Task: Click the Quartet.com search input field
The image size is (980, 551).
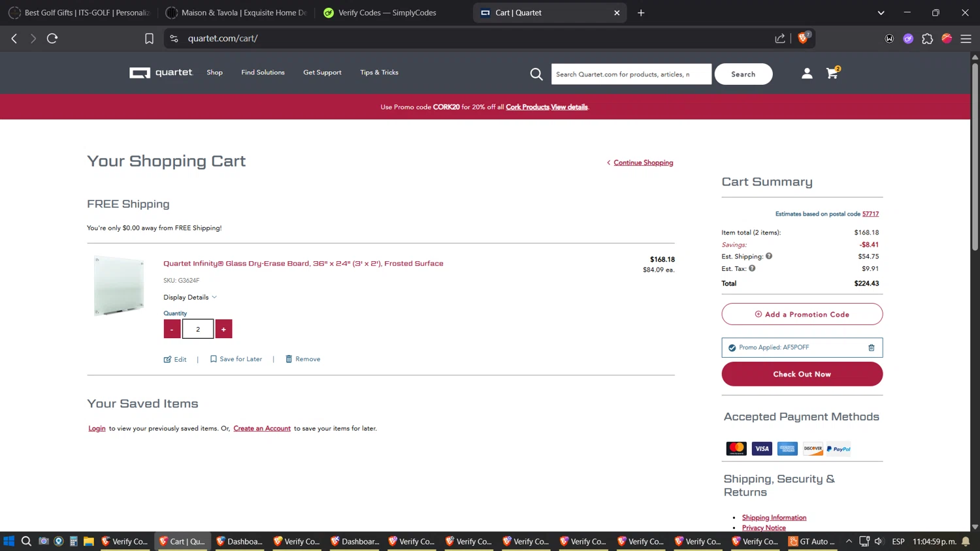Action: (x=631, y=74)
